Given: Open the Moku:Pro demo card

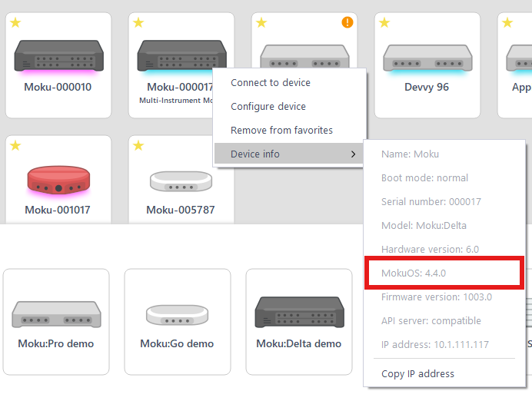Looking at the screenshot, I should click(x=56, y=322).
